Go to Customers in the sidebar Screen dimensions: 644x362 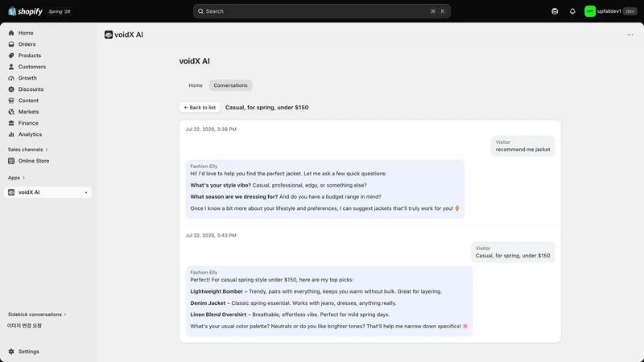(32, 67)
